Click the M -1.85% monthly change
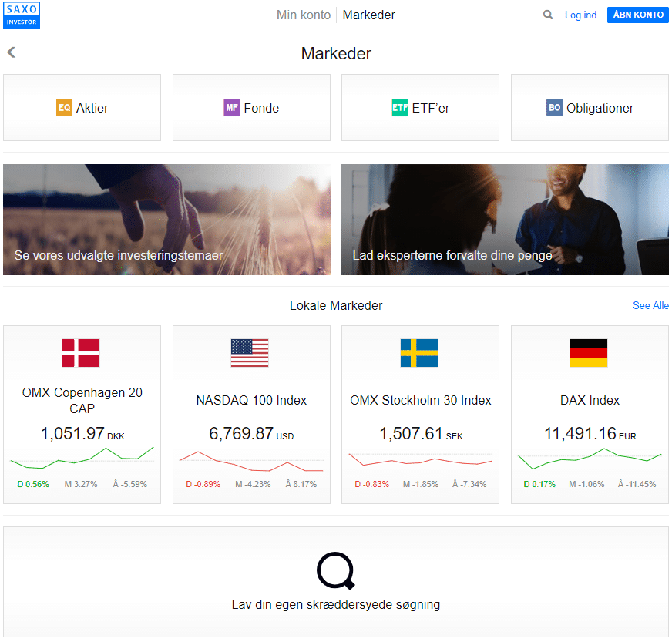 coord(421,484)
